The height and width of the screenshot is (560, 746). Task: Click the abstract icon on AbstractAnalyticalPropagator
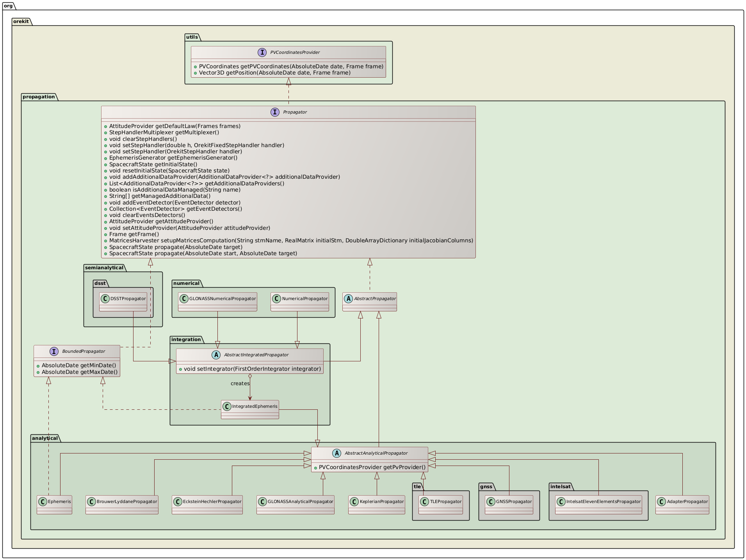click(x=337, y=453)
